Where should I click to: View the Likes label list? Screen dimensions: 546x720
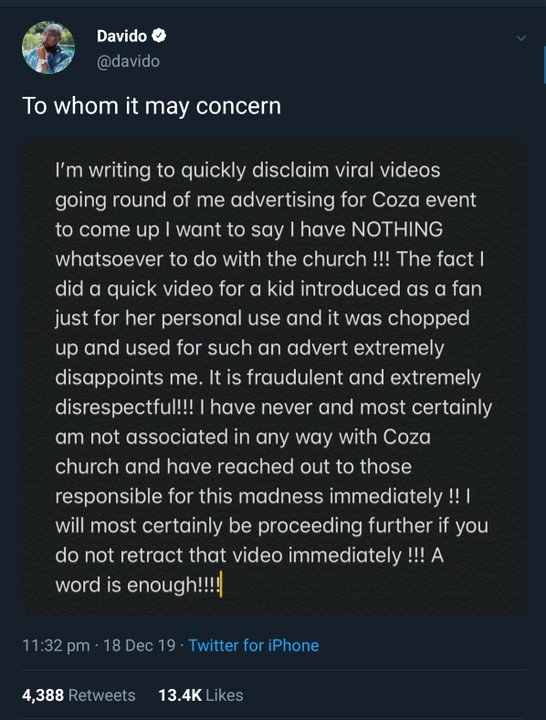click(x=225, y=695)
